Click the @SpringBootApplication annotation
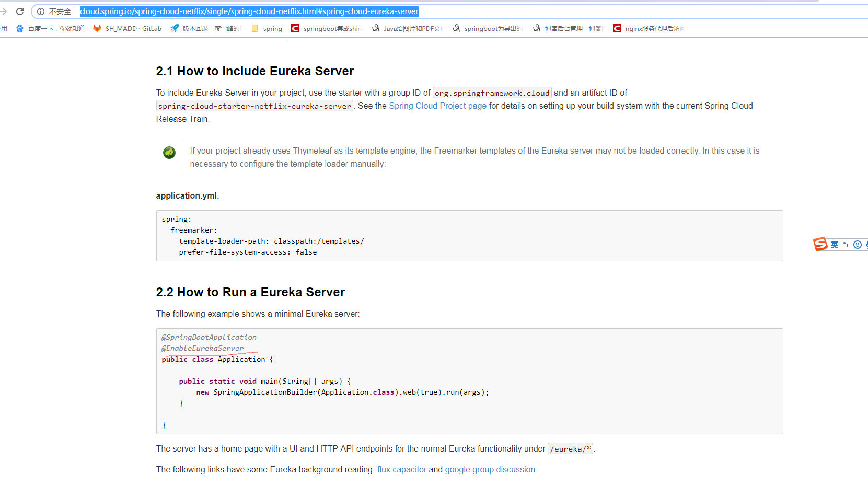 tap(209, 337)
